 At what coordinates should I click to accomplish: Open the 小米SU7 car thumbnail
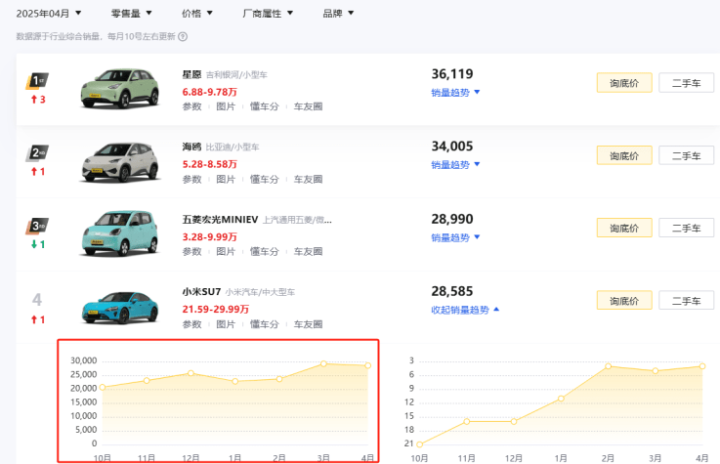pos(120,307)
